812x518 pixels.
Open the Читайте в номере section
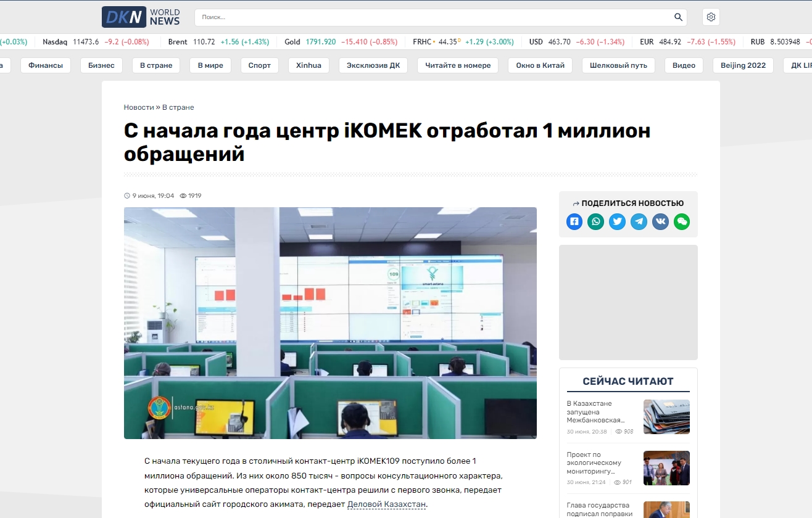pyautogui.click(x=458, y=65)
